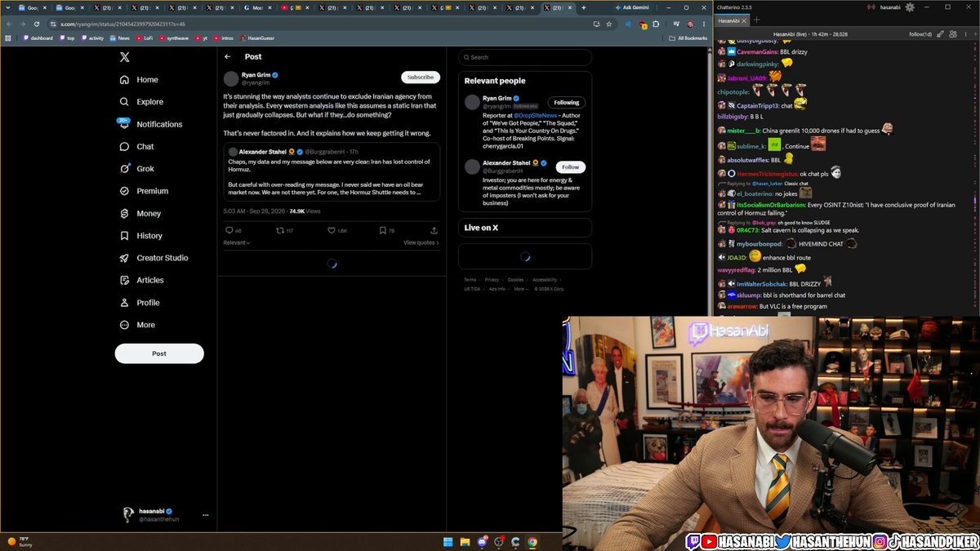
Task: Open viewer list icon in Chatterino
Action: coord(952,34)
